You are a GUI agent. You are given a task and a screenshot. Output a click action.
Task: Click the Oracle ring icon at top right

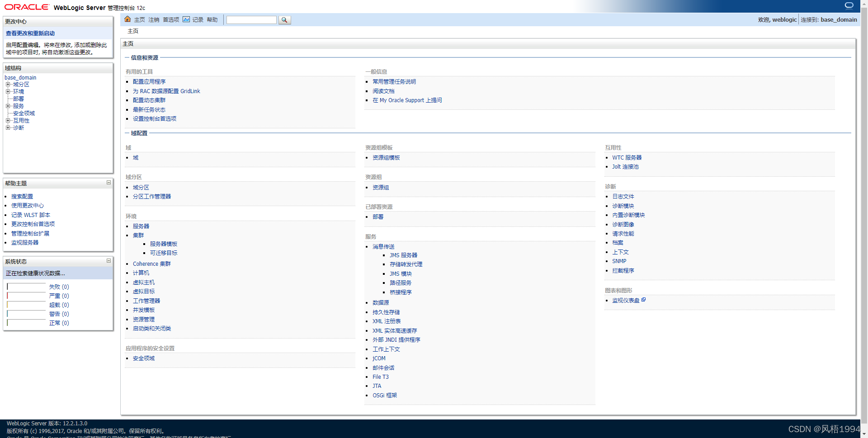tap(849, 6)
